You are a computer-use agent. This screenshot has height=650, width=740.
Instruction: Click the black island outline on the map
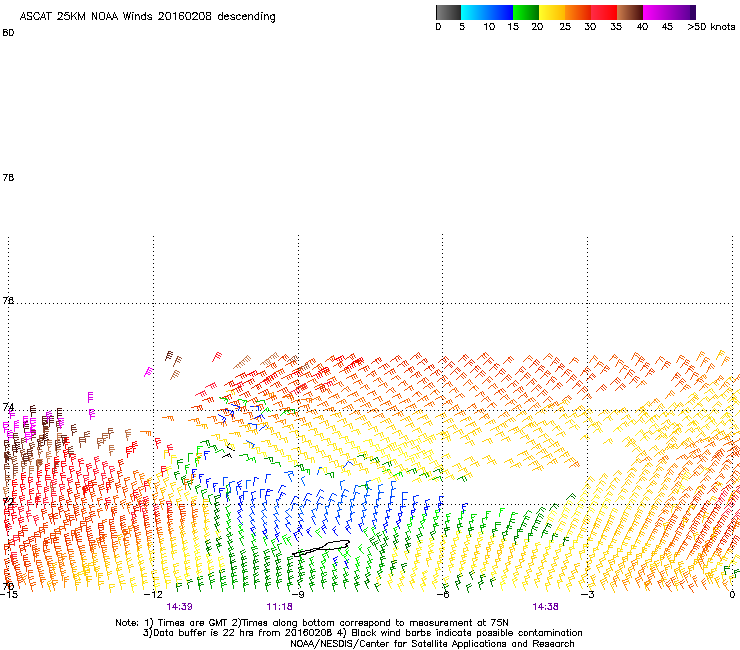click(321, 548)
